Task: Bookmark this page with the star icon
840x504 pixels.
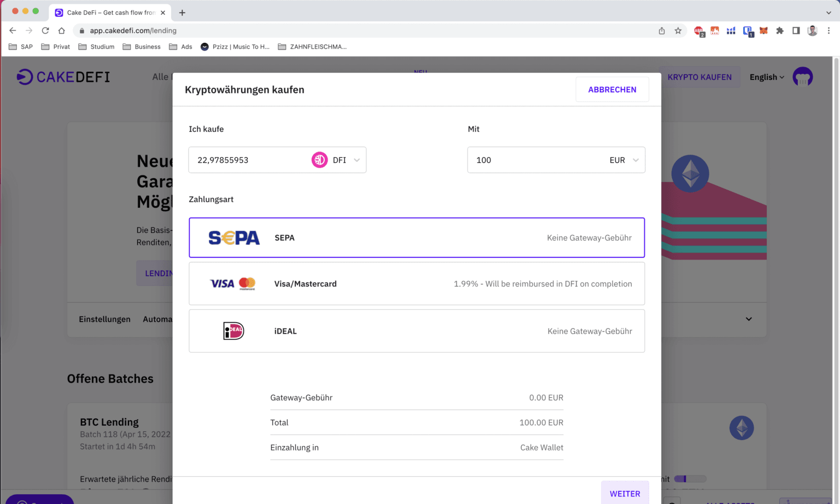Action: click(x=678, y=31)
